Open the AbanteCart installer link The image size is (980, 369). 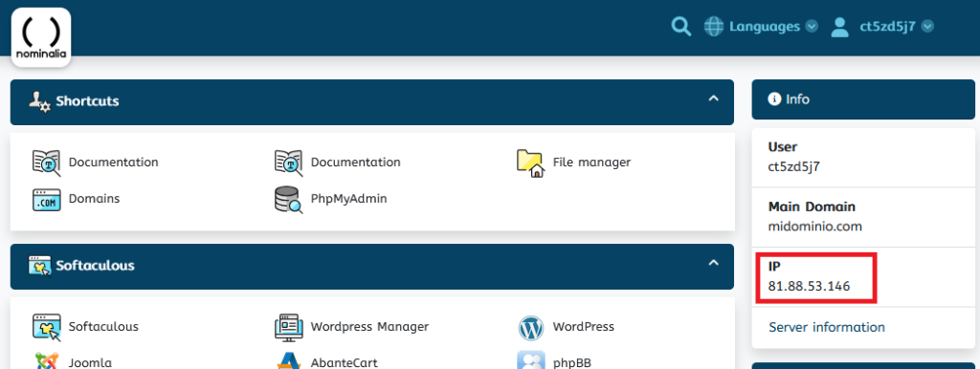coord(344,362)
